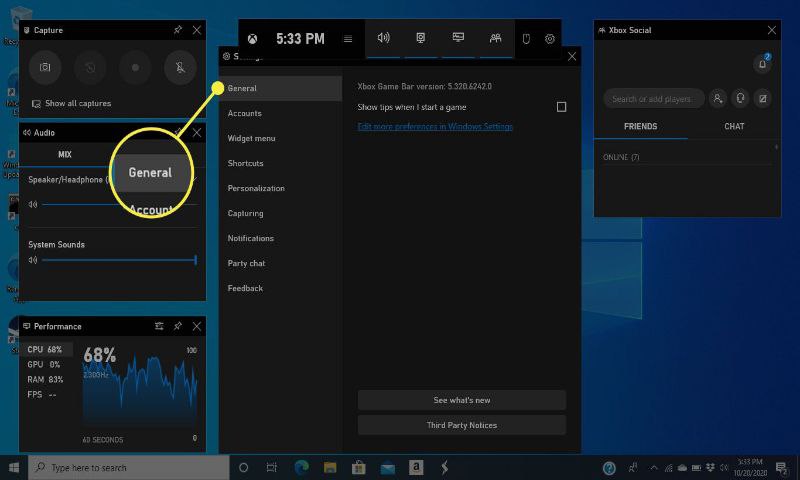Image resolution: width=800 pixels, height=480 pixels.
Task: Pin the Performance widget
Action: [178, 326]
